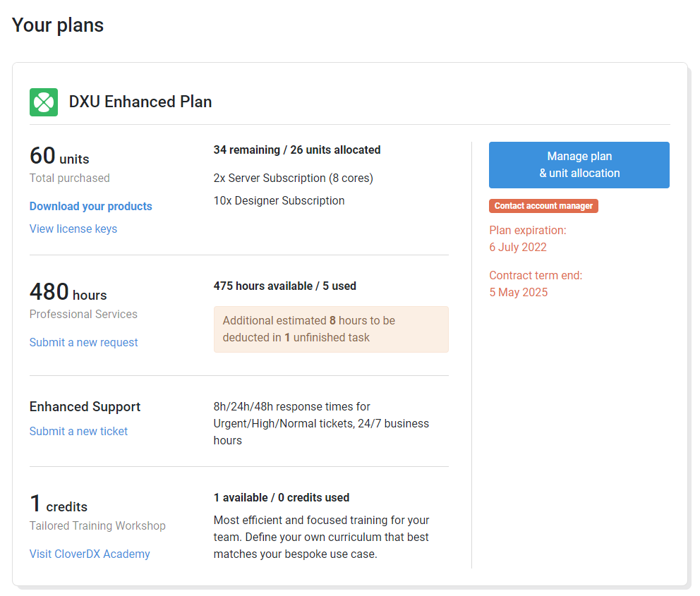This screenshot has width=700, height=596.
Task: Click the green CloverDX plan logo icon
Action: click(x=44, y=102)
